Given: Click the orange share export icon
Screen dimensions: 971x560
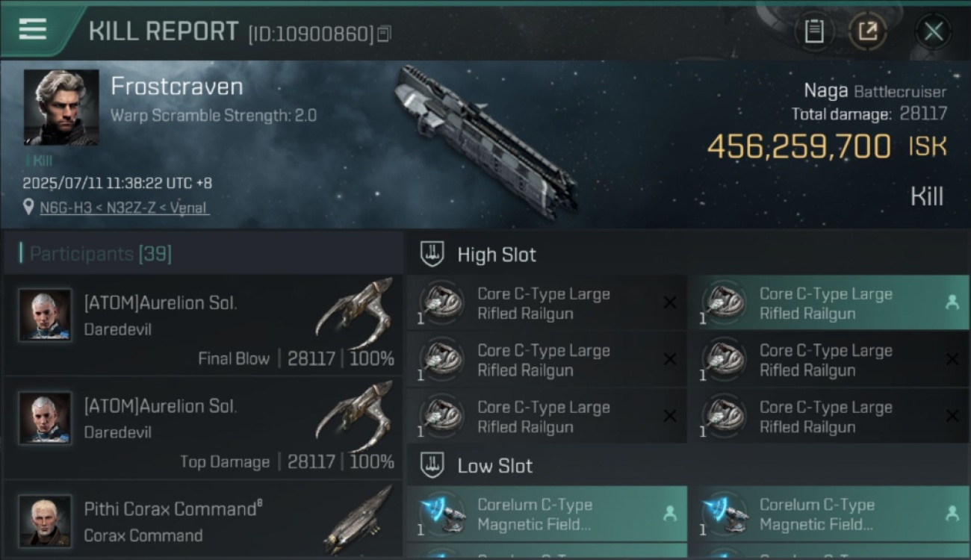Looking at the screenshot, I should click(867, 31).
